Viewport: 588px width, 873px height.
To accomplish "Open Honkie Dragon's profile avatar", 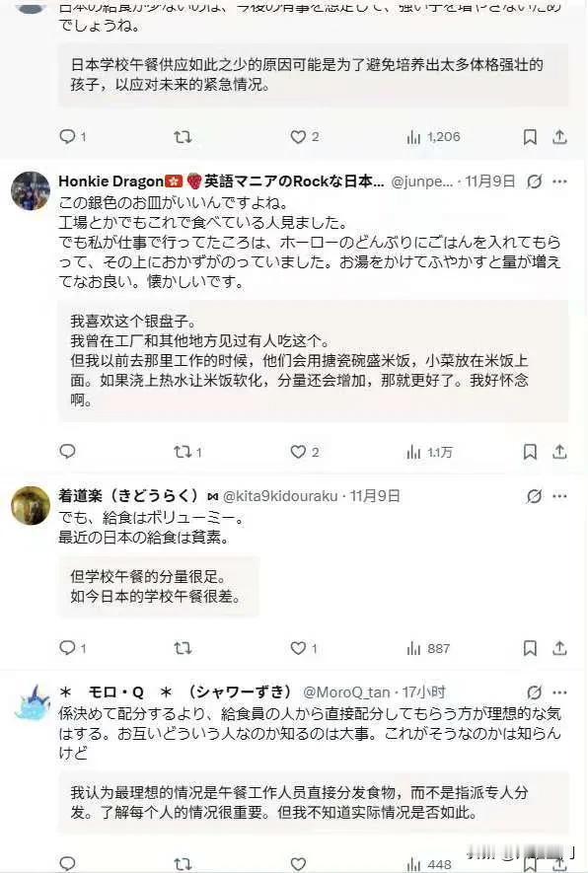I will point(31,191).
